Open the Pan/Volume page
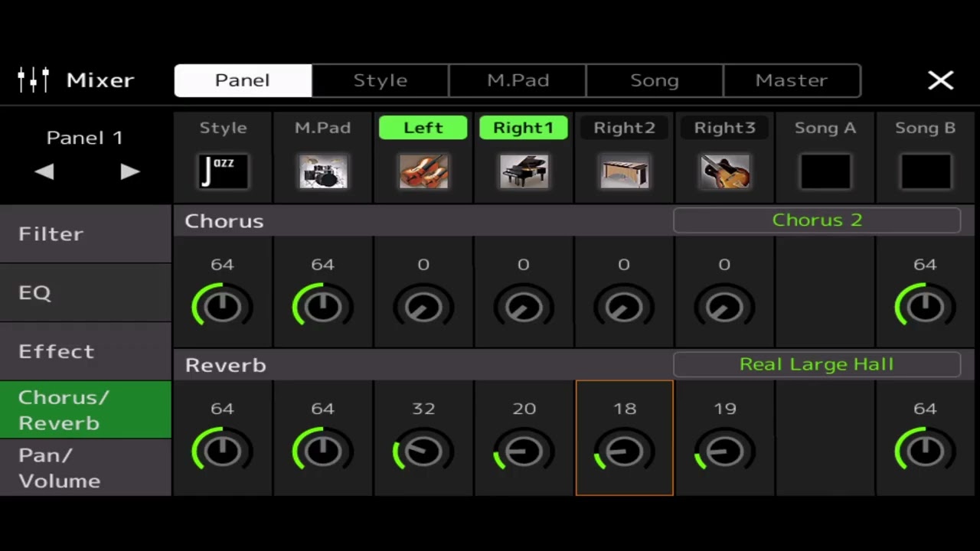The width and height of the screenshot is (980, 551). click(x=85, y=468)
